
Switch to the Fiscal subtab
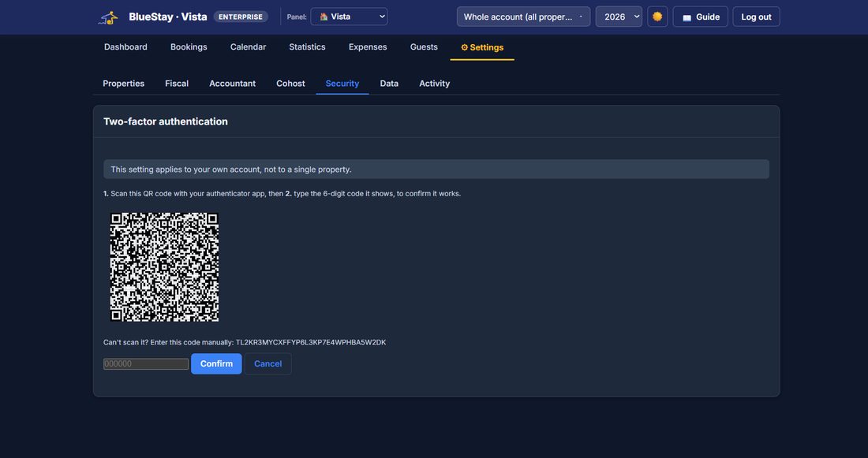point(177,84)
